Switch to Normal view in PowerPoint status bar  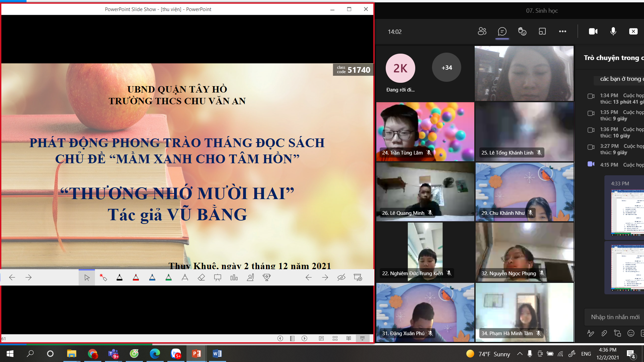click(321, 339)
